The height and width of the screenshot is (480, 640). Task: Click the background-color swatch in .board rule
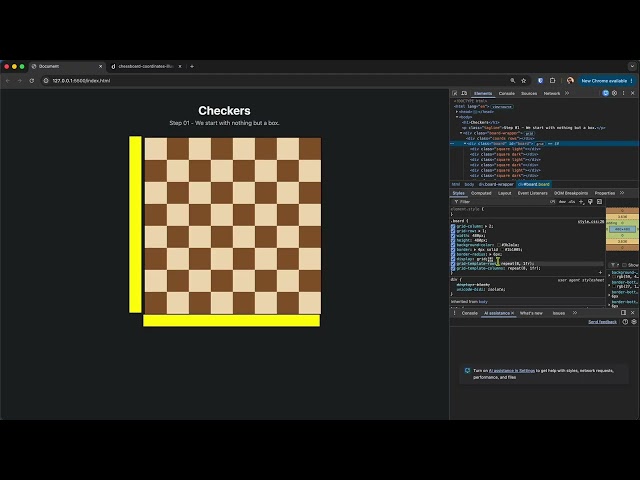499,245
